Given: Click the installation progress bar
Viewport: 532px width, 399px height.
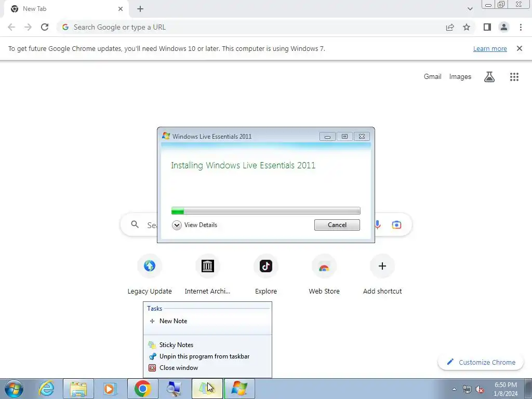Looking at the screenshot, I should (265, 211).
